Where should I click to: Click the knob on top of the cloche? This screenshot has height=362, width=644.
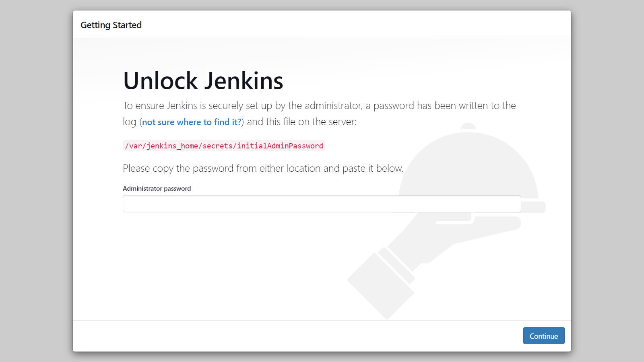468,126
